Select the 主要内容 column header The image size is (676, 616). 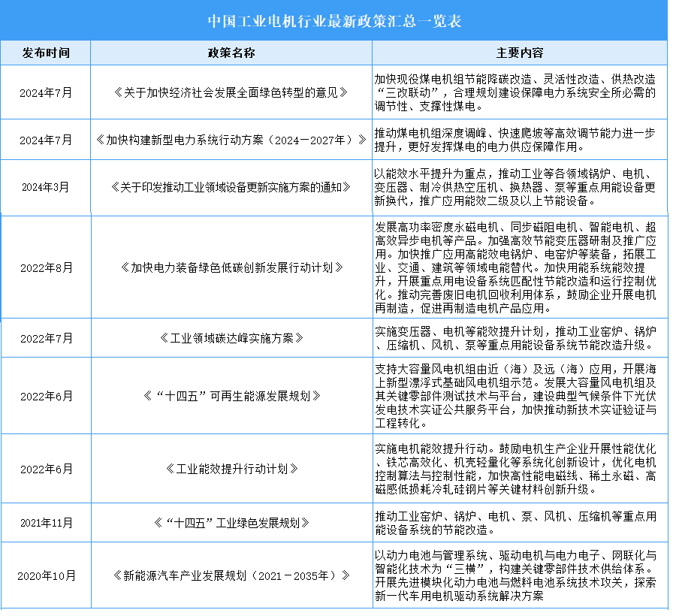coord(519,53)
